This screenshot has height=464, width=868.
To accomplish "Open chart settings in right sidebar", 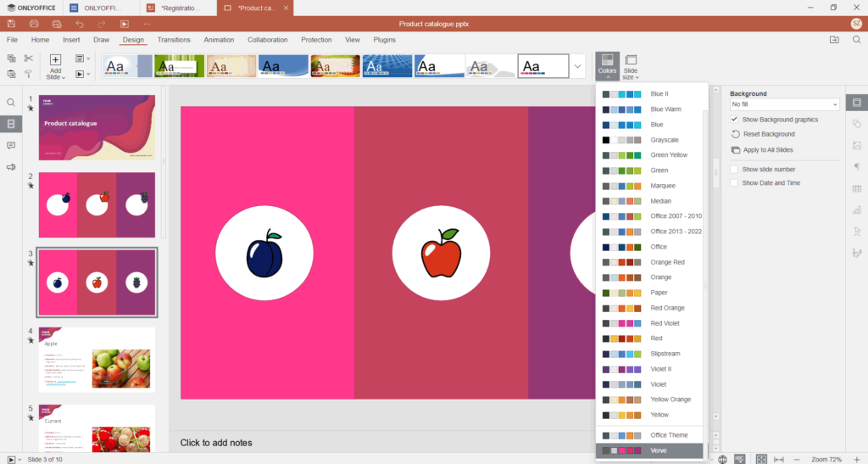I will (856, 210).
